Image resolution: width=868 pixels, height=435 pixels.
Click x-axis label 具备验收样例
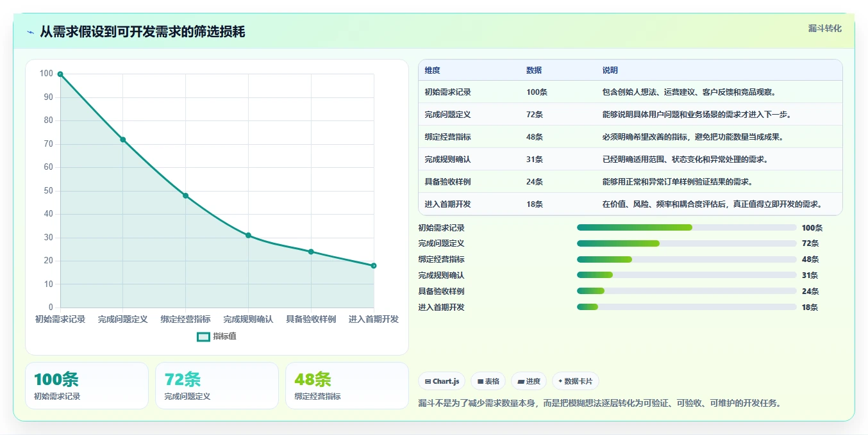(x=311, y=319)
